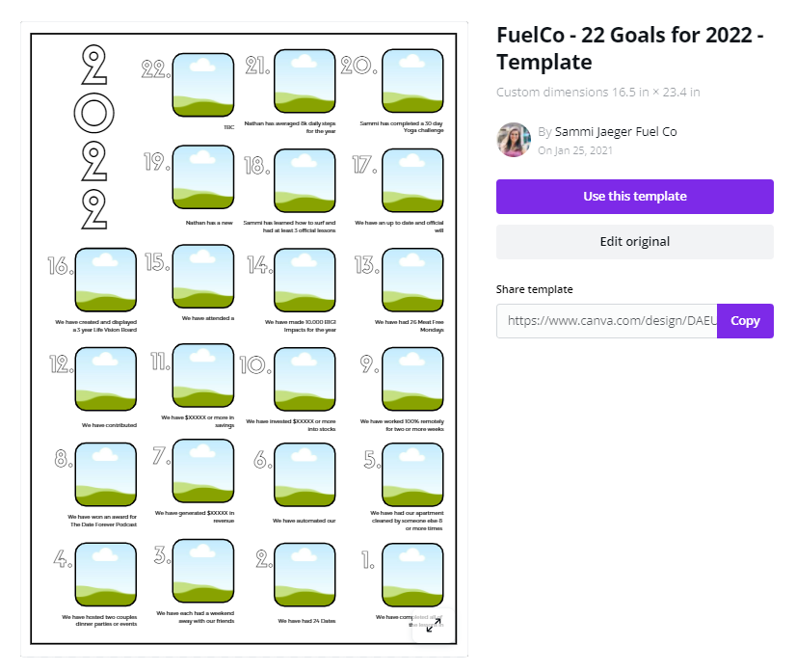Click the image placeholder for goal 22

tap(202, 85)
